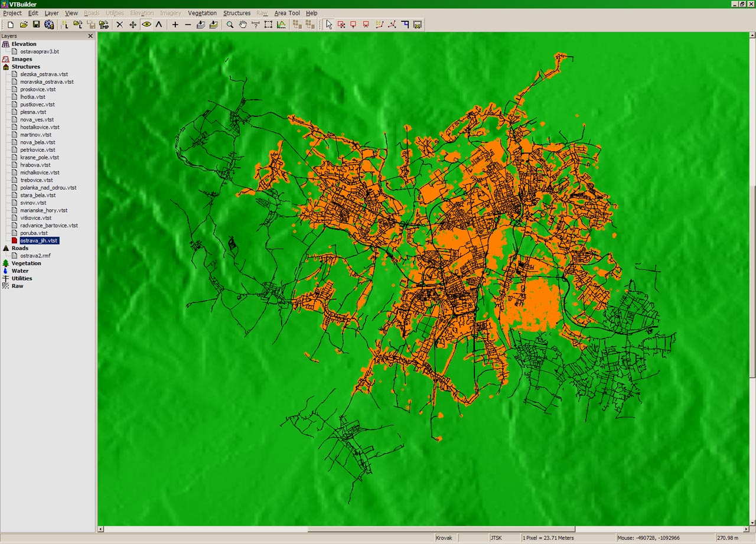Open the Structures menu
Viewport: 756px width, 544px height.
pos(237,13)
